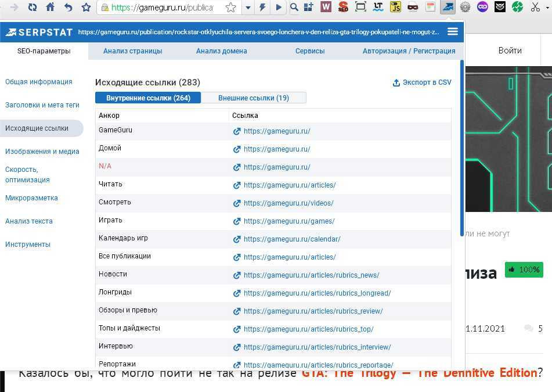Switch to SEO-параметры tab
Viewport: 552px width, 392px height.
pyautogui.click(x=44, y=51)
